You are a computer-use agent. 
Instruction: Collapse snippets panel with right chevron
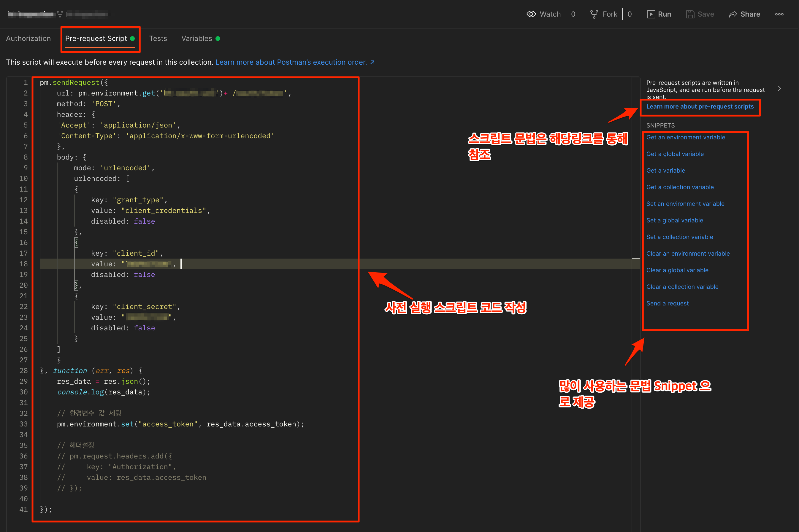(x=779, y=88)
